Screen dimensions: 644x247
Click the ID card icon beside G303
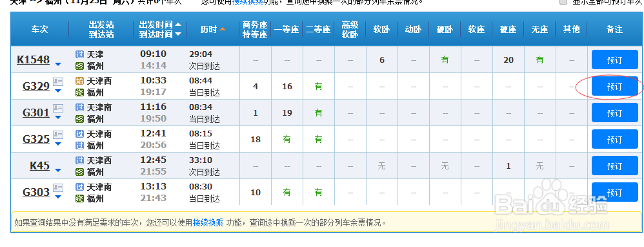coord(58,188)
